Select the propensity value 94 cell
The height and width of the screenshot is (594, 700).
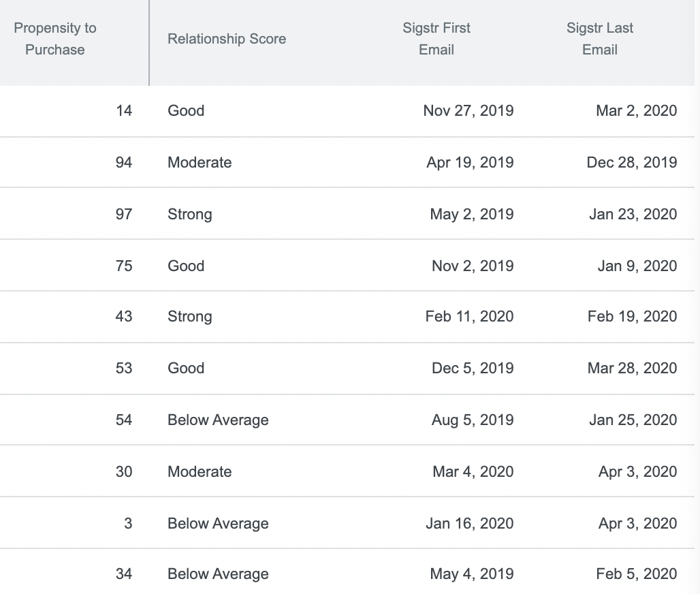point(124,163)
